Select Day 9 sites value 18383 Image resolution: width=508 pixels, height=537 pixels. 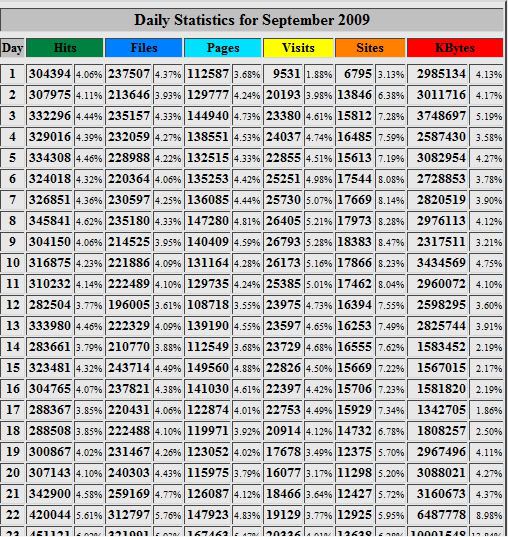coord(354,242)
